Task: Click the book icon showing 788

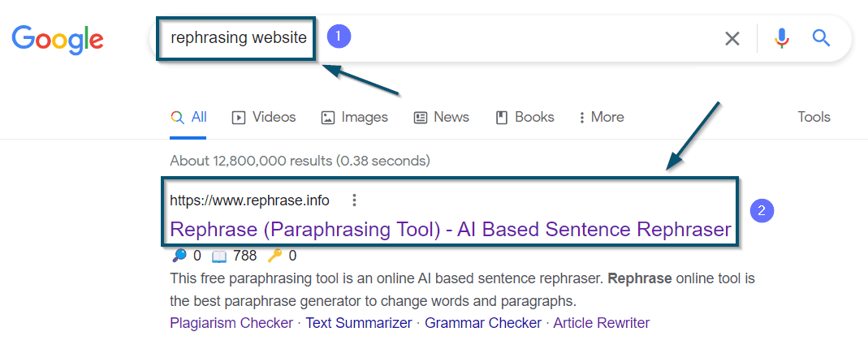Action: (220, 256)
